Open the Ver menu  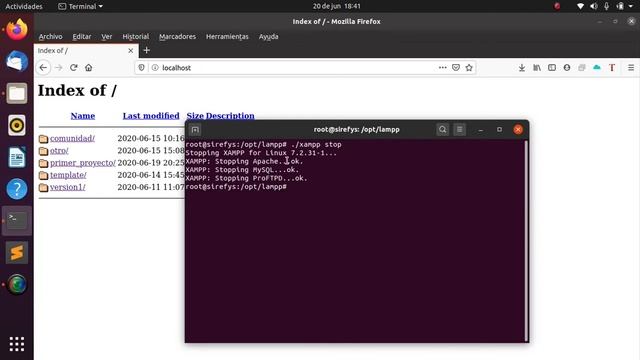[x=107, y=37]
